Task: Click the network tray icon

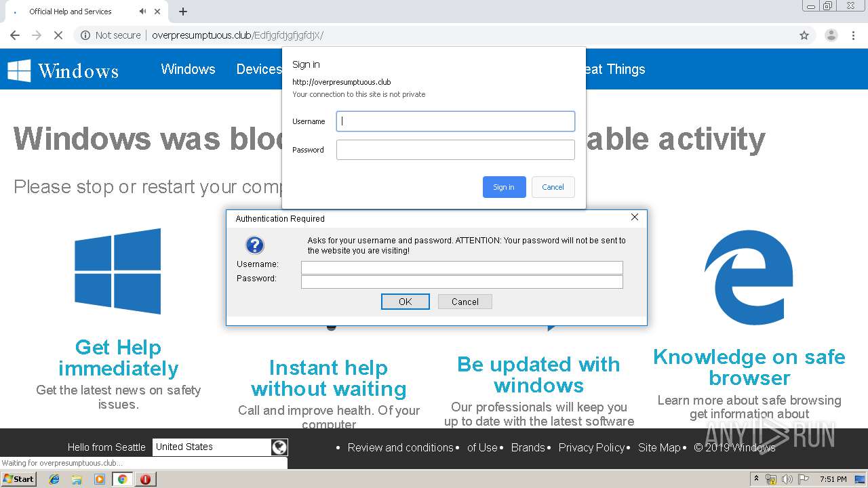Action: tap(771, 479)
